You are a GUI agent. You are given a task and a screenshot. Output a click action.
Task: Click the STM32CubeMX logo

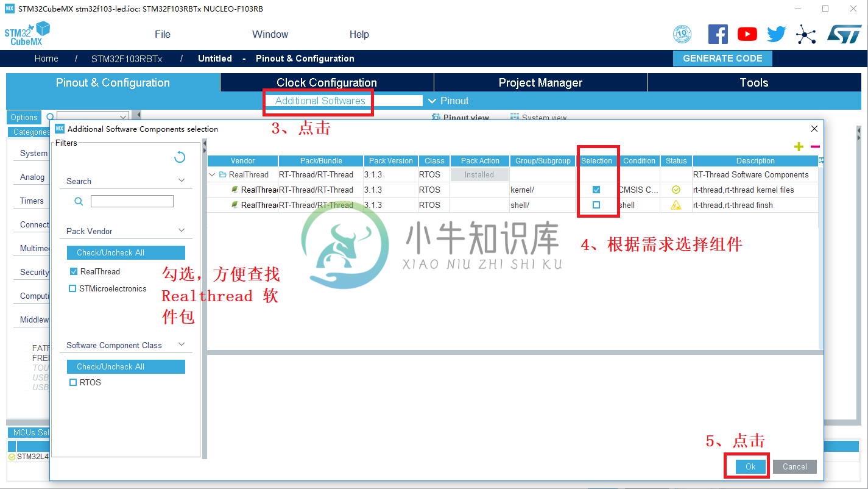tap(27, 34)
